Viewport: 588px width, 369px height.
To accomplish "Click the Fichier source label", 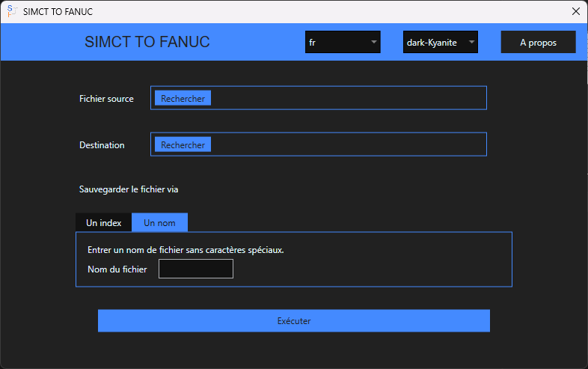I will pyautogui.click(x=106, y=98).
